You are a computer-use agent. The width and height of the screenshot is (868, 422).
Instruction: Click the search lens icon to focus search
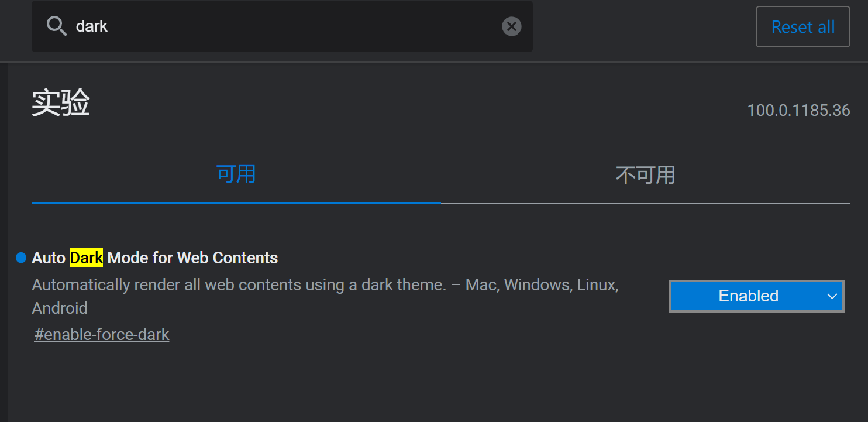pyautogui.click(x=56, y=26)
